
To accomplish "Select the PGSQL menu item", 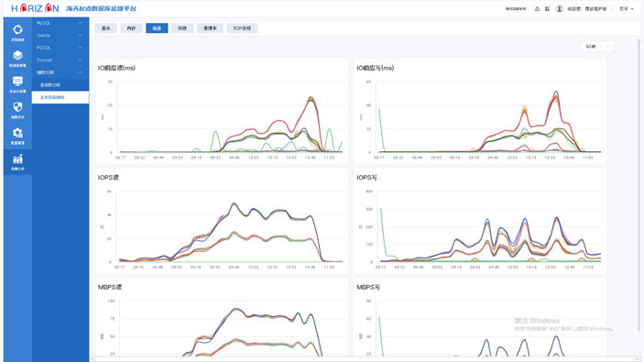I will coord(60,48).
